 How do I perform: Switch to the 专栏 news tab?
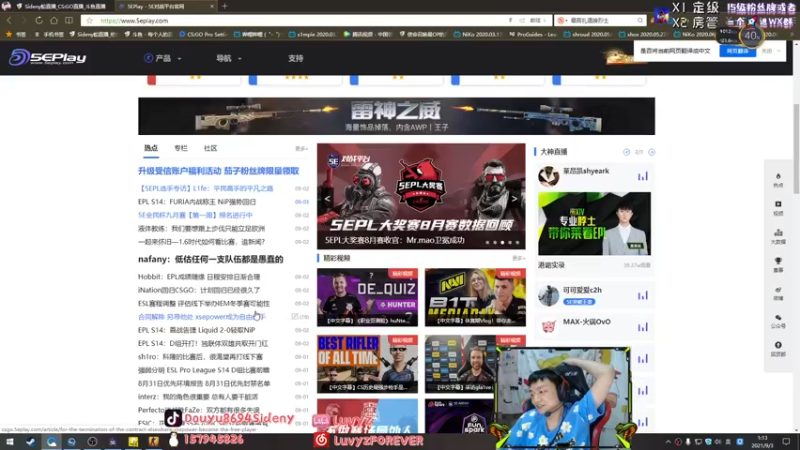pos(181,148)
